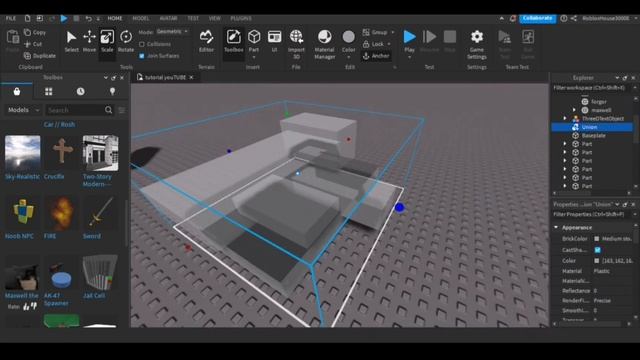Viewport: 640px width, 360px height.
Task: Copy the selection
Action: pos(35,32)
